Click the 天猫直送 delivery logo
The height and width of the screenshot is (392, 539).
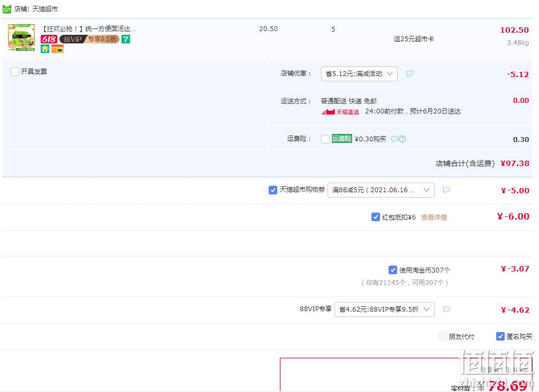(340, 112)
